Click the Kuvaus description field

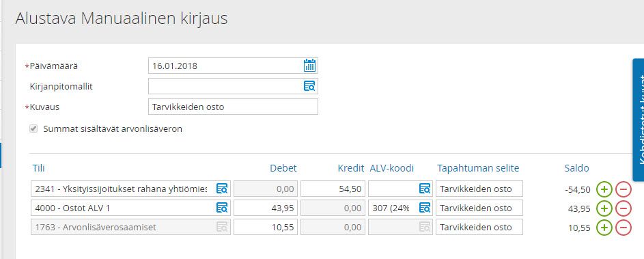tap(233, 107)
